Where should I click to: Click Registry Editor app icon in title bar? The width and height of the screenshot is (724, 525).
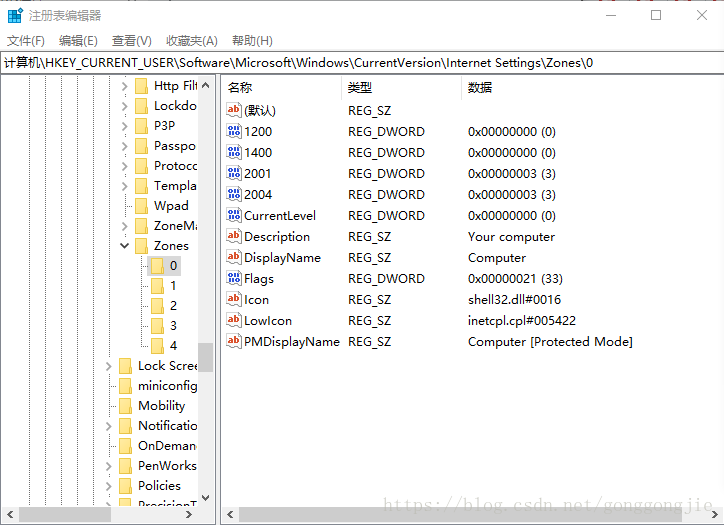[15, 15]
